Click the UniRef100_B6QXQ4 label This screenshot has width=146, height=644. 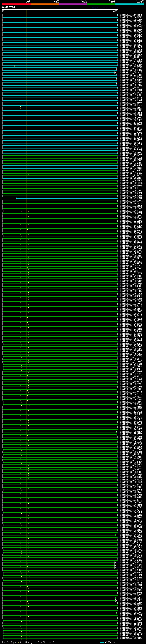131,540
